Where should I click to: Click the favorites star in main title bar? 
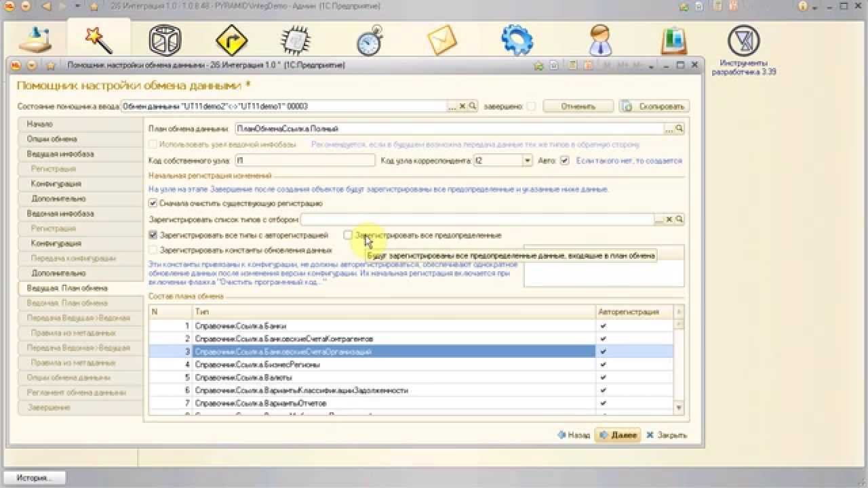click(94, 7)
